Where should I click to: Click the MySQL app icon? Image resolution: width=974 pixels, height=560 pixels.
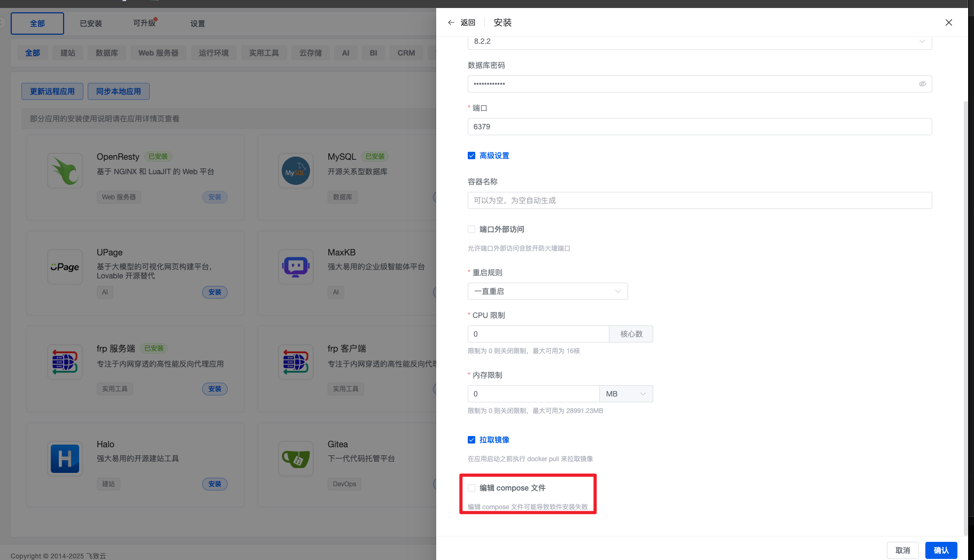coord(296,171)
